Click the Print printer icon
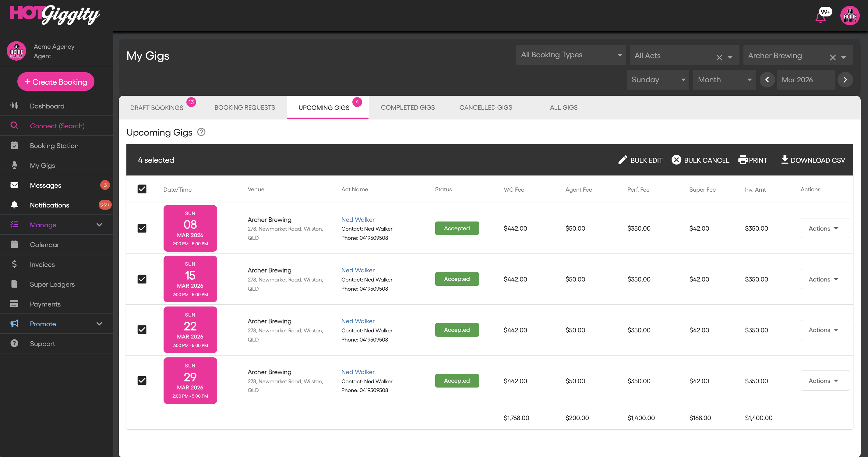Viewport: 868px width, 457px height. [743, 160]
